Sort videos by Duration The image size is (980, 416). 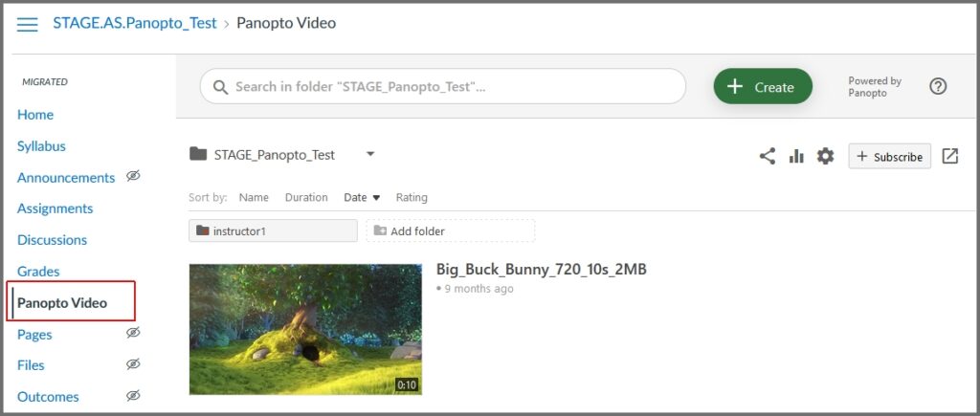[x=306, y=197]
